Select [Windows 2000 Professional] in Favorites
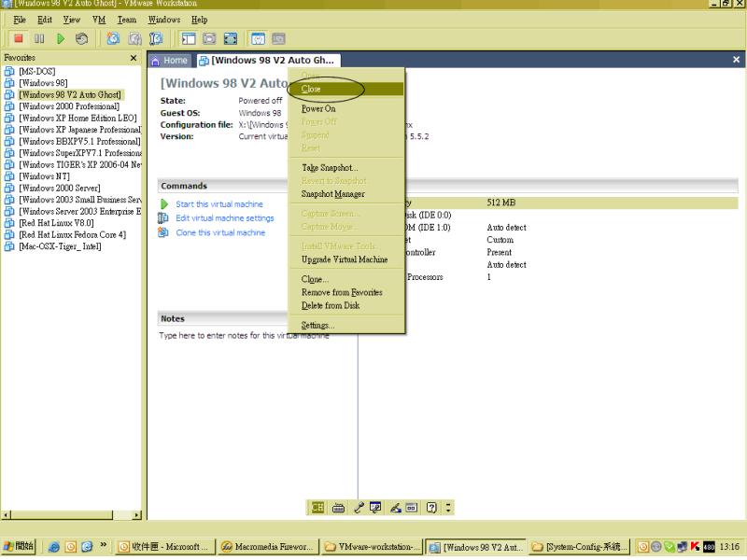 tap(69, 106)
